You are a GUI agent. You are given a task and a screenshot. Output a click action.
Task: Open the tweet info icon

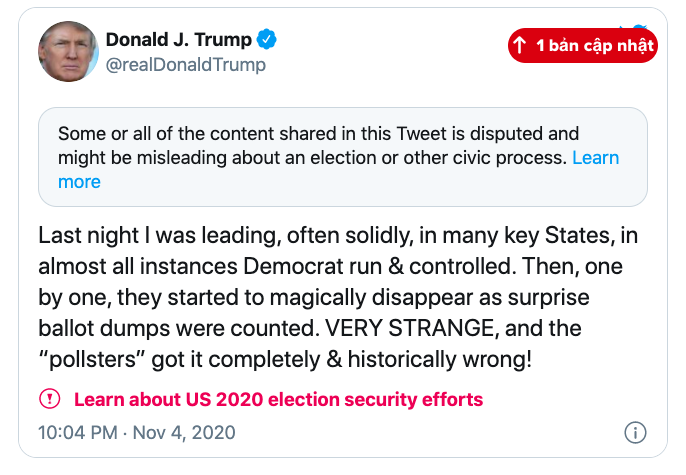tap(635, 432)
